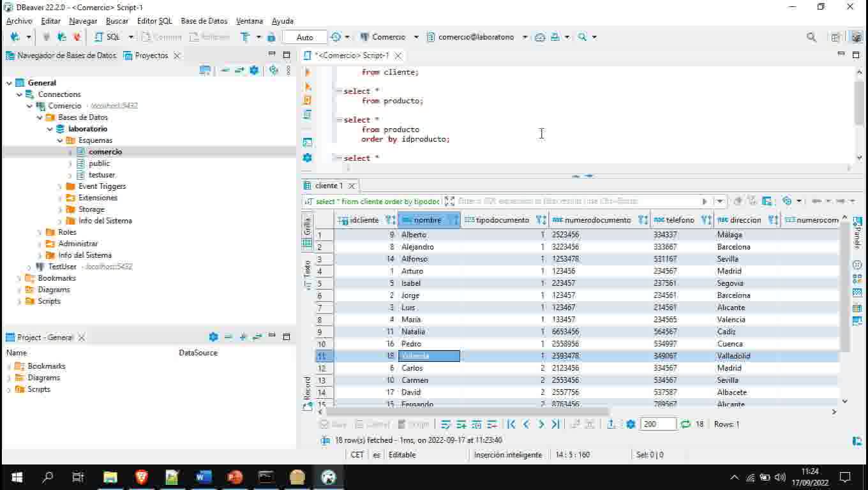Open Word from the taskbar

(204, 477)
